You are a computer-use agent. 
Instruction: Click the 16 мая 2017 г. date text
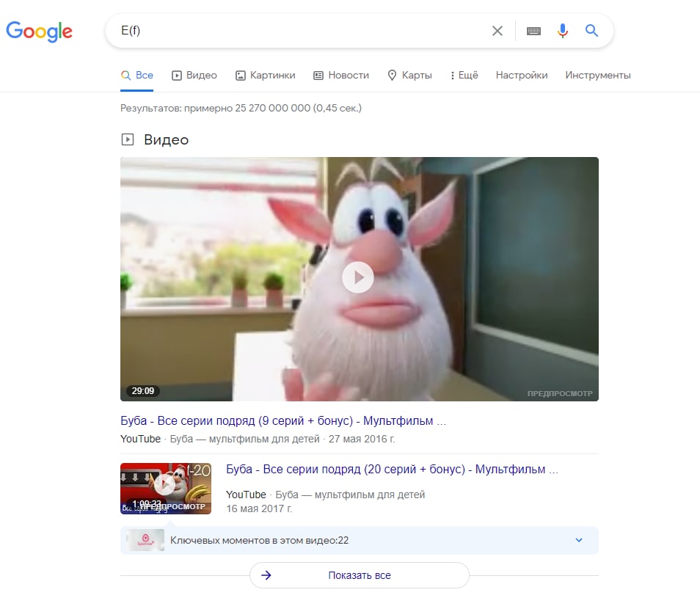point(259,508)
